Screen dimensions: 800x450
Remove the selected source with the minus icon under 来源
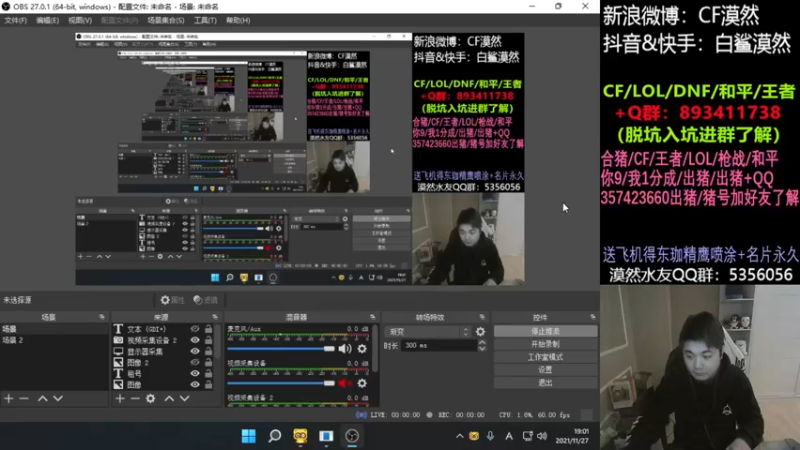click(x=135, y=398)
